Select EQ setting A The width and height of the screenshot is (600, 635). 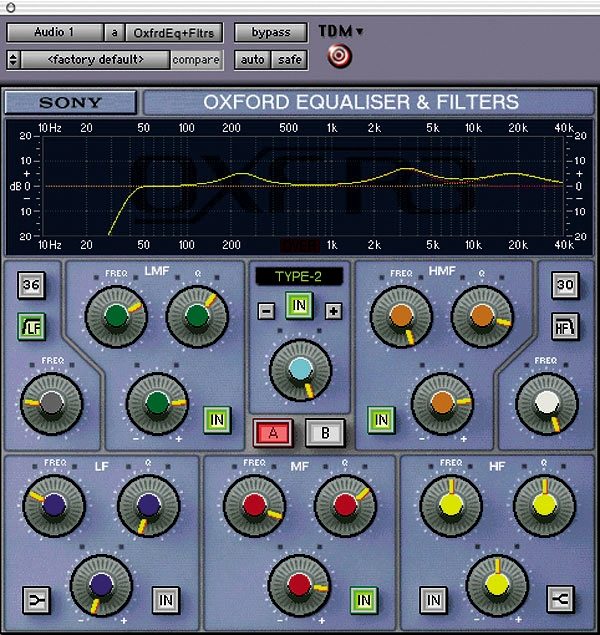pos(273,433)
